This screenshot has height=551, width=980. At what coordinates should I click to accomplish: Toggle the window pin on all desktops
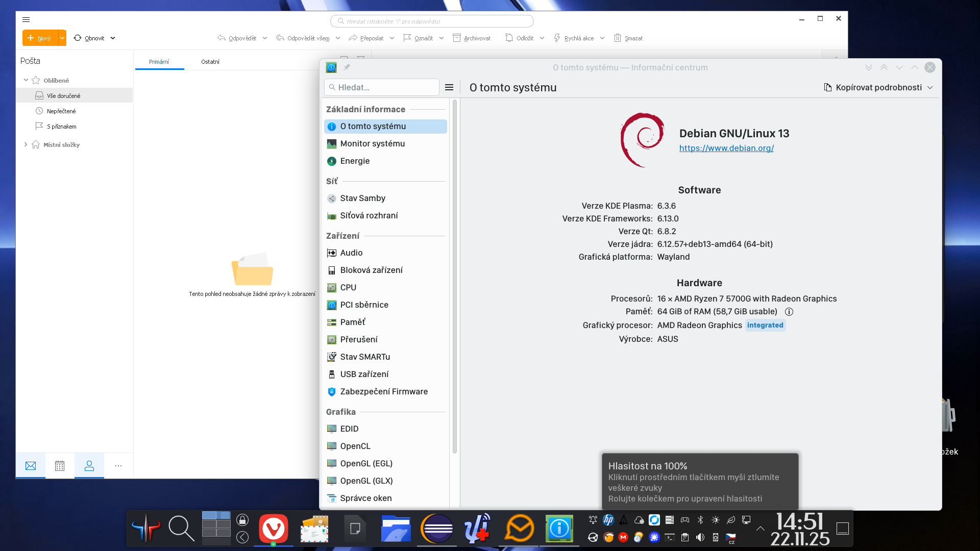point(347,67)
